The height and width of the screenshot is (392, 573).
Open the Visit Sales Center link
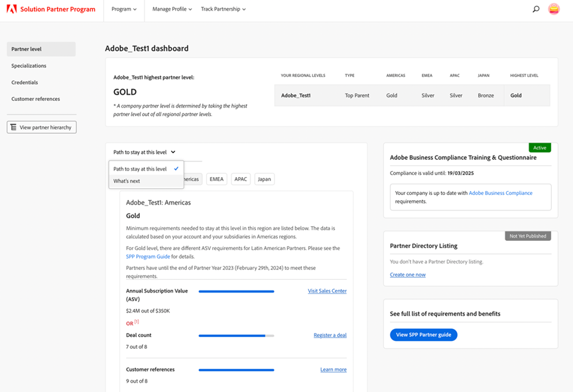click(327, 291)
